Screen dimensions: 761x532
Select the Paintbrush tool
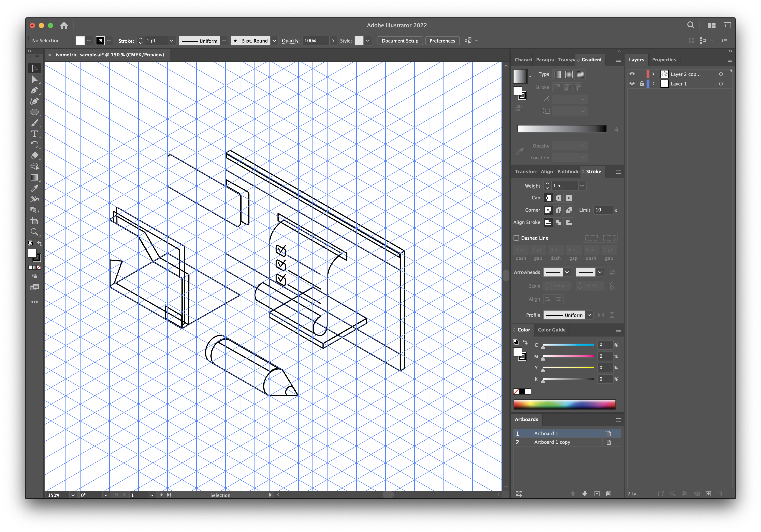35,123
